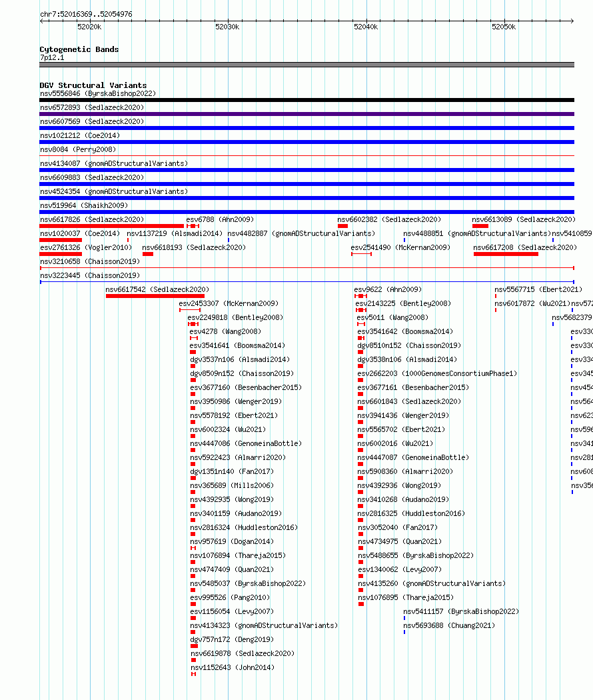Select the red bar under nsv6617826

[x=111, y=226]
